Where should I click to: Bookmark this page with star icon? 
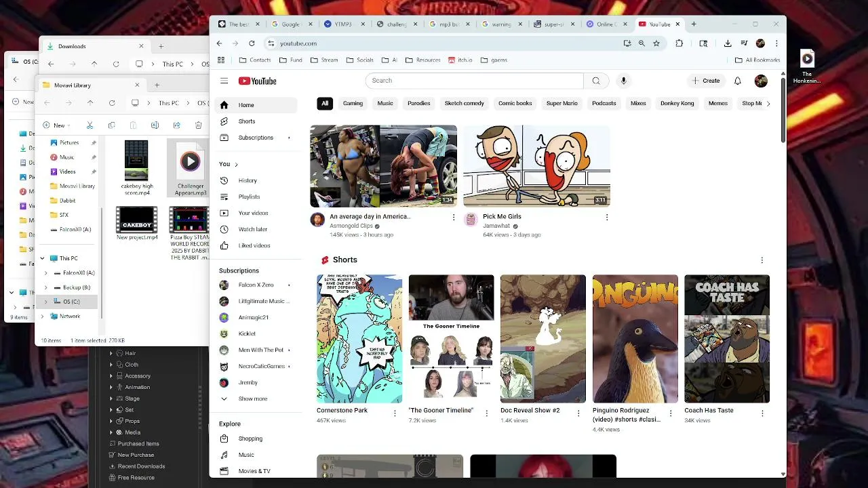[x=656, y=43]
